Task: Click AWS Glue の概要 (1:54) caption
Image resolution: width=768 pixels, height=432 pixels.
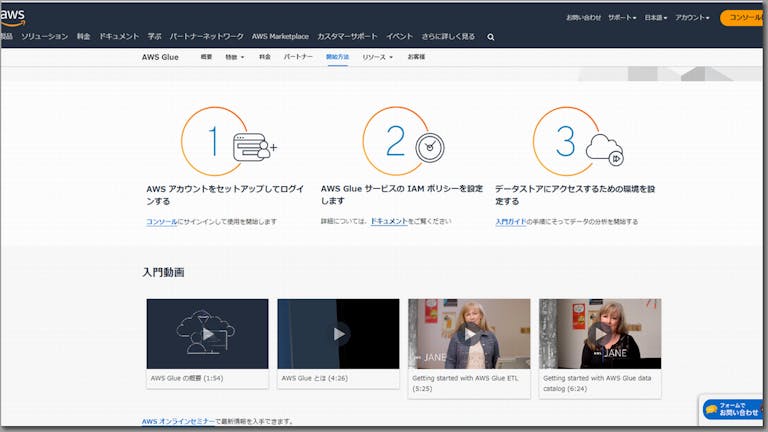Action: (x=187, y=378)
